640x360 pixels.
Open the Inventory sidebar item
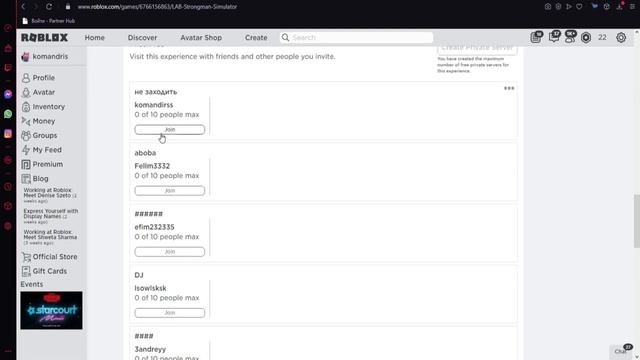pyautogui.click(x=43, y=107)
